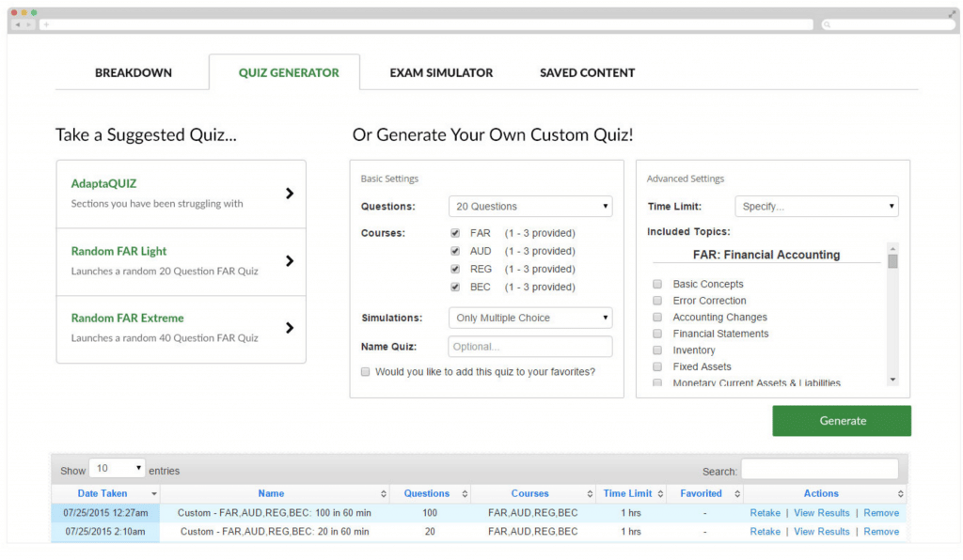Open the AdaptaQUIZ chevron arrow
963x560 pixels.
pos(290,194)
